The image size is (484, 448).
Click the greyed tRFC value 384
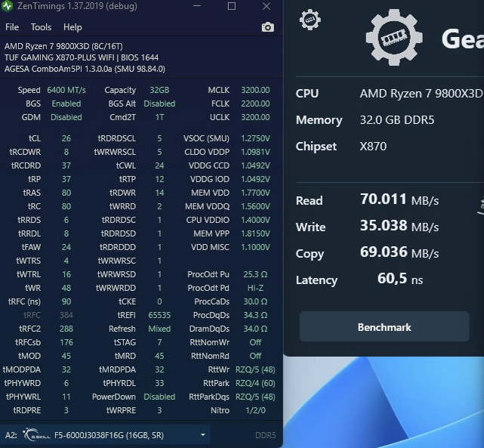(x=66, y=315)
